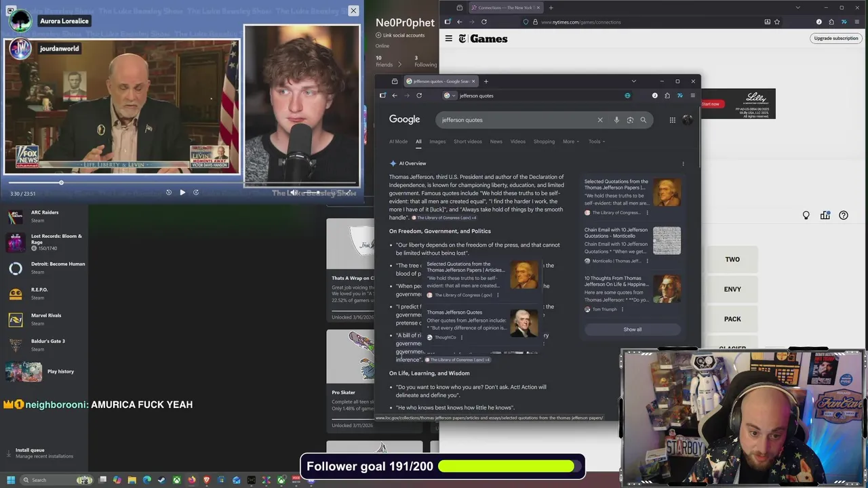Open Baldur's Gate 3 in Steam list

click(x=46, y=345)
